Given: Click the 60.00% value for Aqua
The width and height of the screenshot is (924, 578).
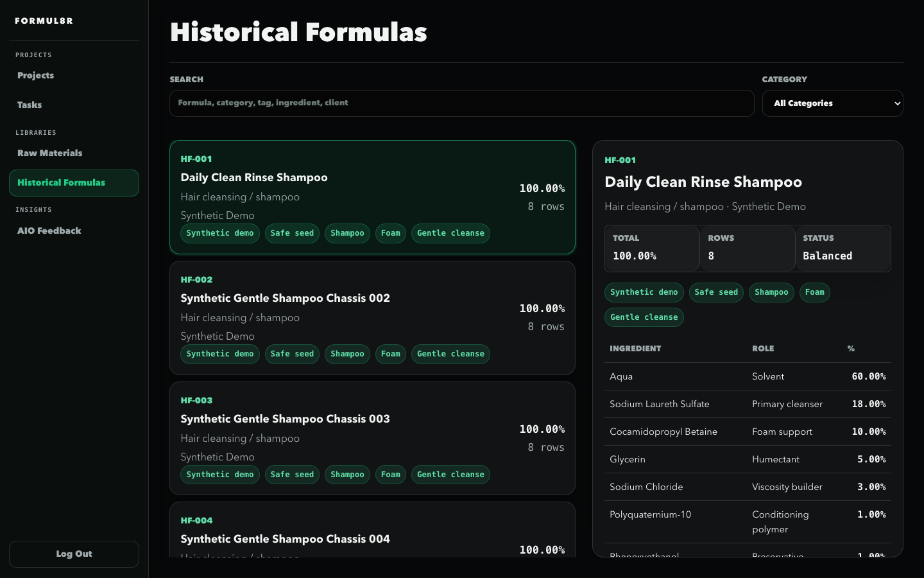Looking at the screenshot, I should click(869, 376).
